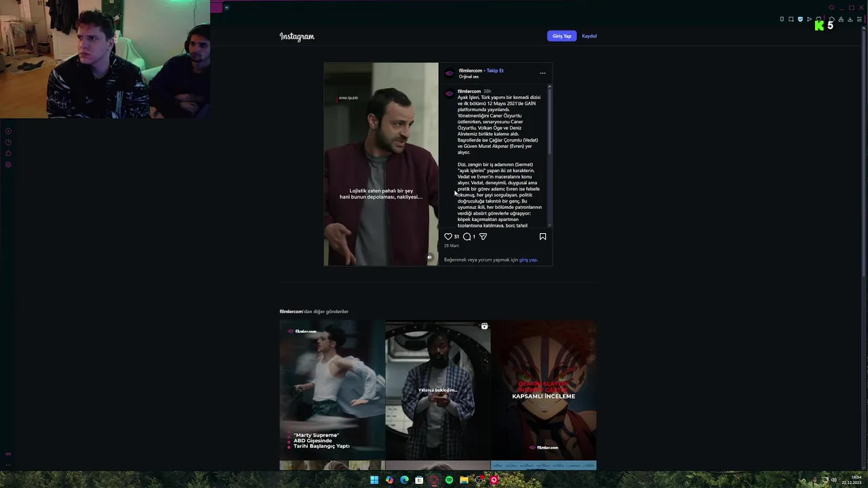Click Takip Et to follow filmlercom
Screen dimensions: 868x488
pos(495,70)
